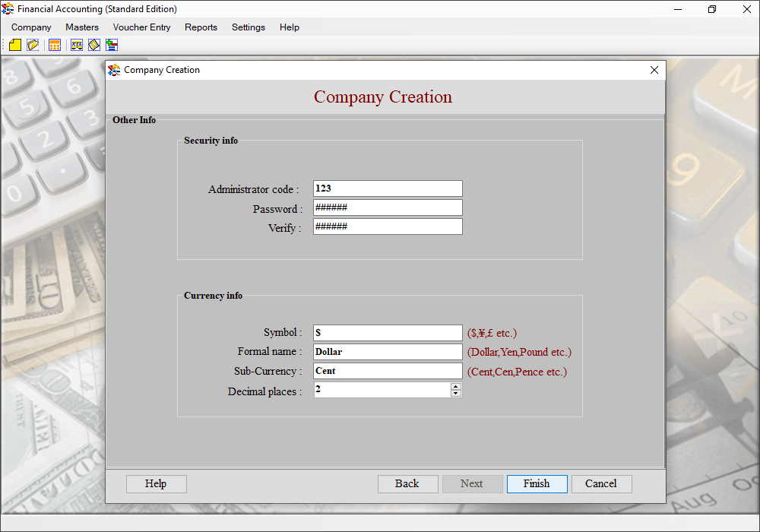Increase Decimal places with the up arrow
The width and height of the screenshot is (760, 532).
coord(455,386)
